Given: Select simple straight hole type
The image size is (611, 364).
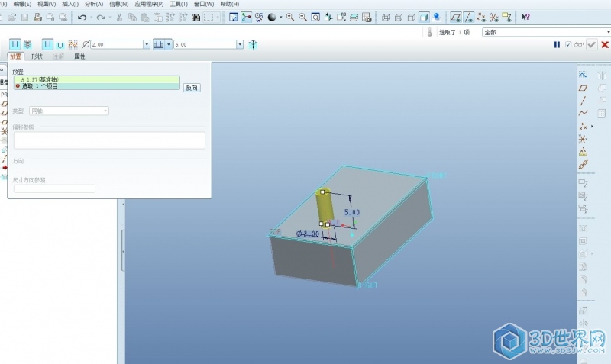Looking at the screenshot, I should coord(15,44).
